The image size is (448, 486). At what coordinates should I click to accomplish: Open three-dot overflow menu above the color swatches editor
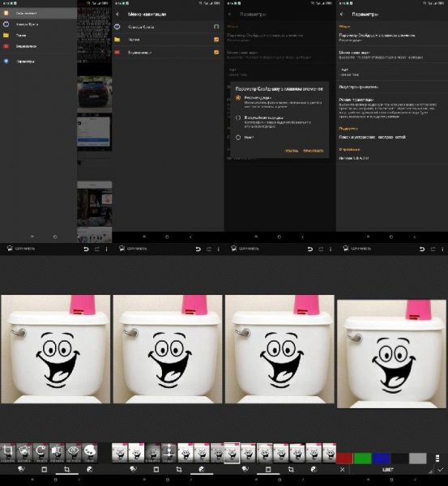(442, 249)
